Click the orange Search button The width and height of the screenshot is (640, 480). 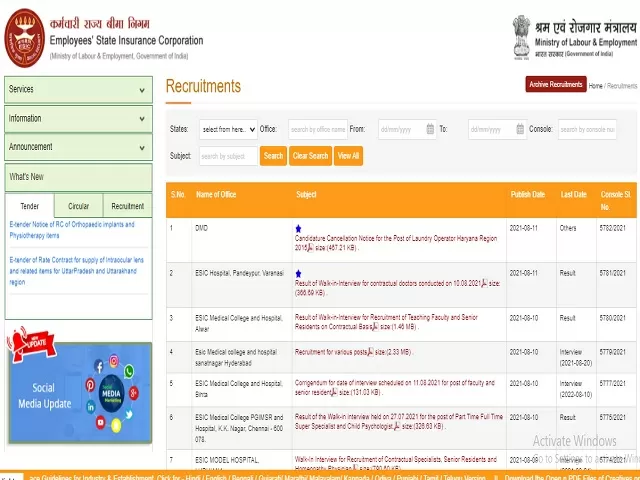pyautogui.click(x=273, y=156)
